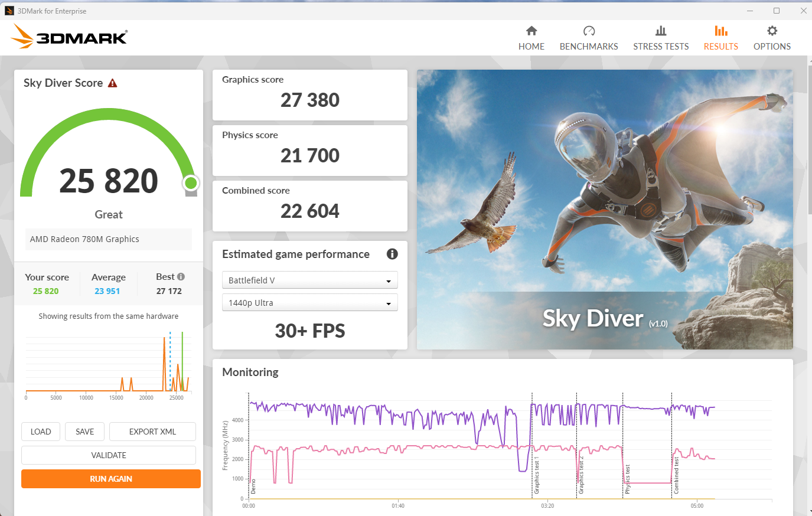The height and width of the screenshot is (516, 812).
Task: Click the Options gear icon
Action: click(772, 31)
